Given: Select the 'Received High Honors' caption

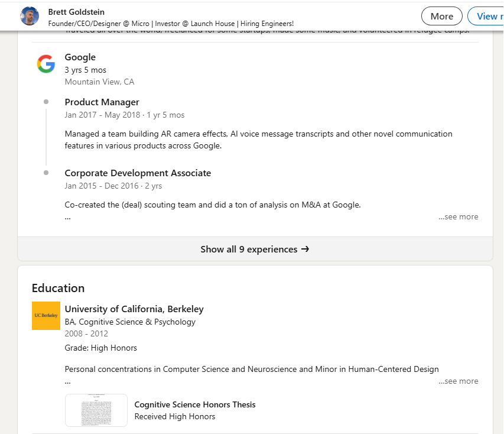Looking at the screenshot, I should click(174, 417).
